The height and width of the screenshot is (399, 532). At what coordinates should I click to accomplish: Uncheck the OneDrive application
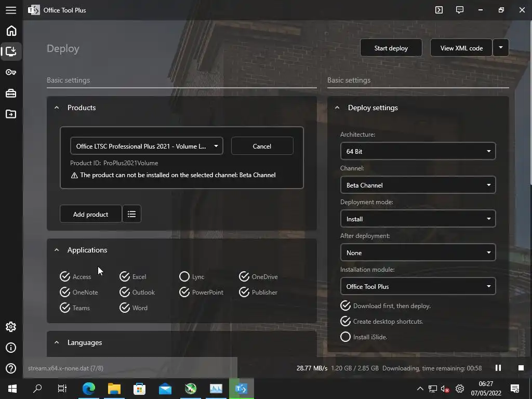click(x=258, y=276)
